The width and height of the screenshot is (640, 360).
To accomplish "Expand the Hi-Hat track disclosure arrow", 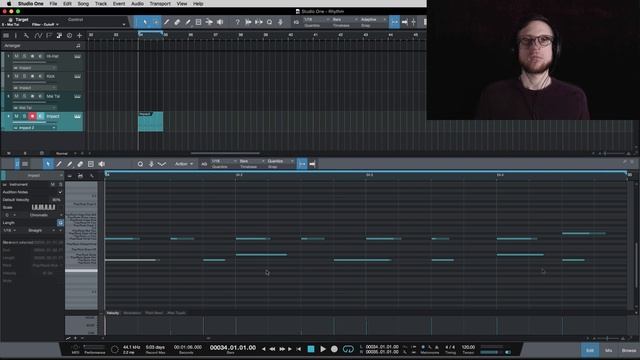I will tap(8, 56).
